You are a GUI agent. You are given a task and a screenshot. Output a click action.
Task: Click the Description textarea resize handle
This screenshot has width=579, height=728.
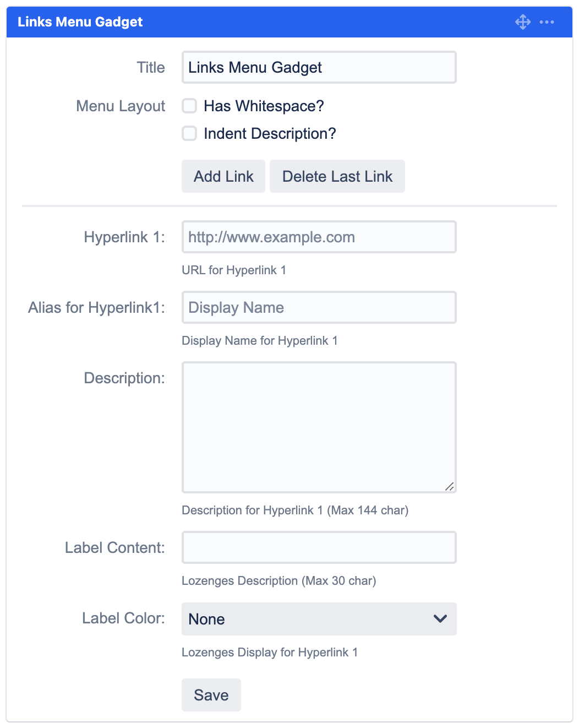[450, 487]
